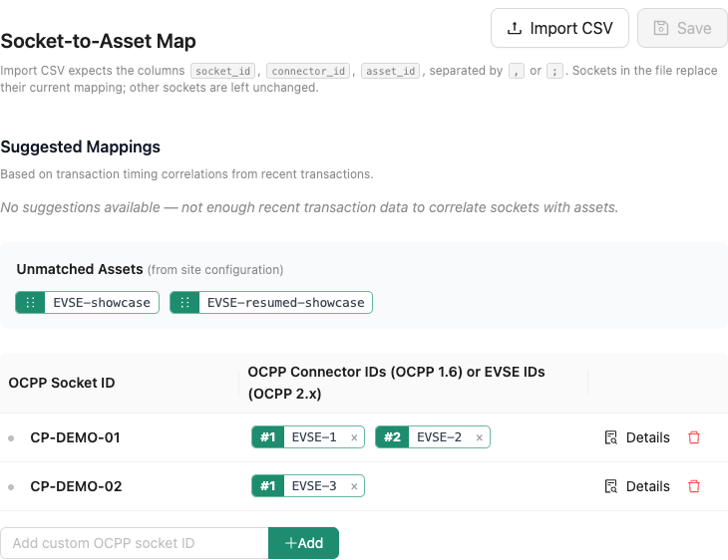728x560 pixels.
Task: Click the #1 connector badge of CP-DEMO-02
Action: coord(268,486)
